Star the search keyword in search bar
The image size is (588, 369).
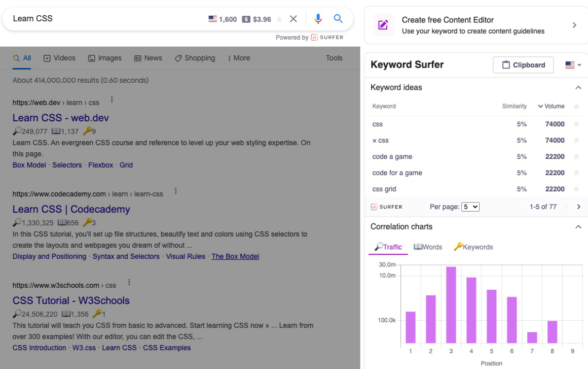point(279,19)
